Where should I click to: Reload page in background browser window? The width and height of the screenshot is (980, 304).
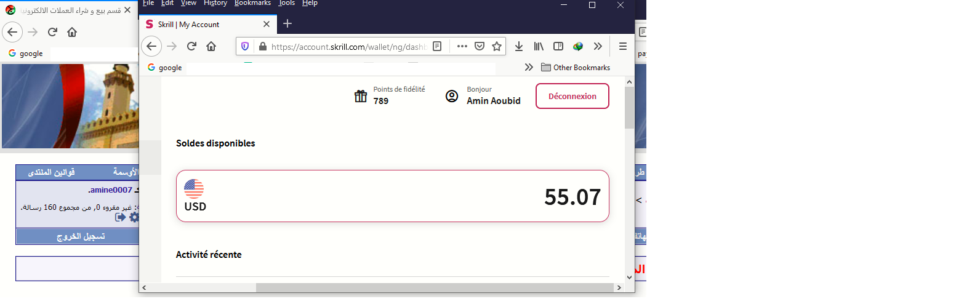[x=52, y=32]
